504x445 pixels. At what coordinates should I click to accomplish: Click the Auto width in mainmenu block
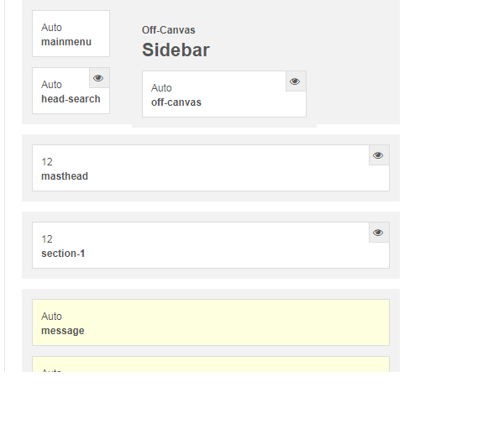51,28
